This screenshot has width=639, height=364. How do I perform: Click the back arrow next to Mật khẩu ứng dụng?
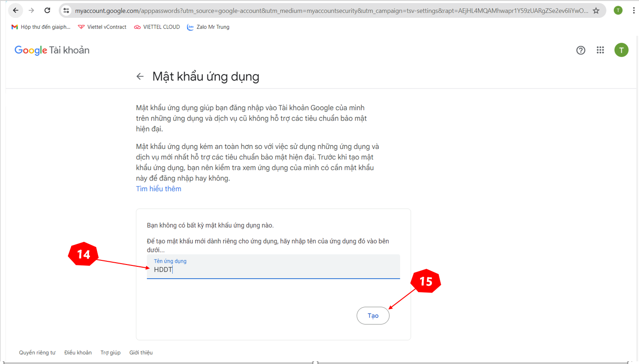[140, 76]
